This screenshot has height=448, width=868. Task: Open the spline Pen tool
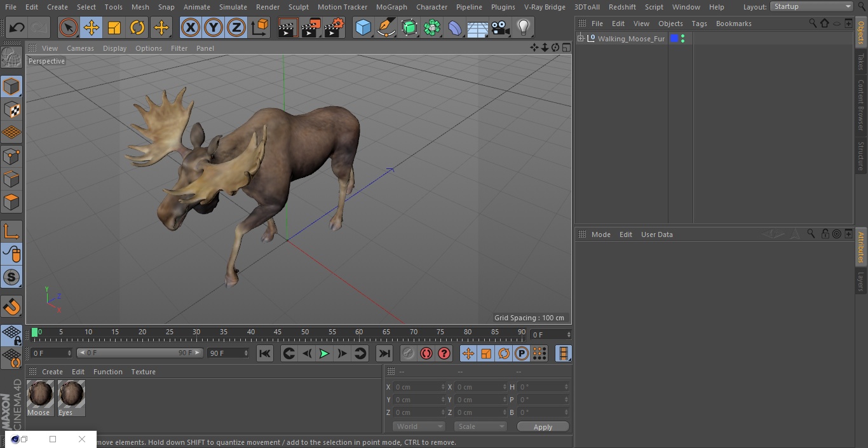click(x=386, y=27)
